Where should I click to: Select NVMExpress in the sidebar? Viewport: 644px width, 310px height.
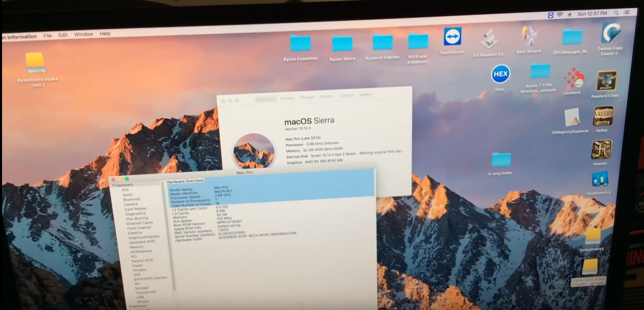[141, 251]
